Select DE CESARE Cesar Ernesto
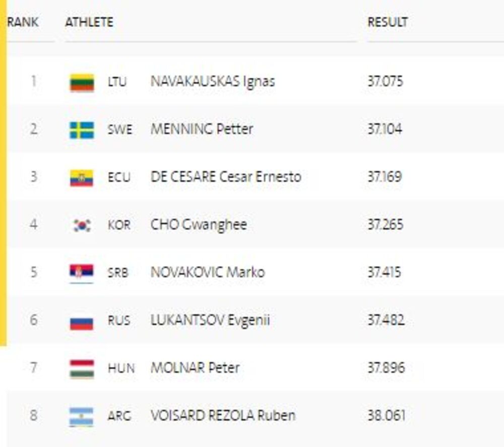The height and width of the screenshot is (447, 504). [x=226, y=177]
